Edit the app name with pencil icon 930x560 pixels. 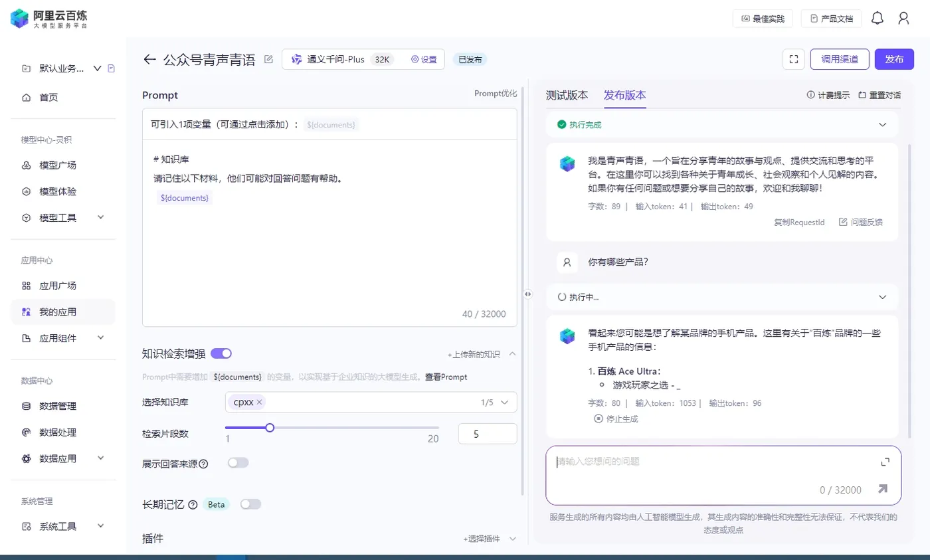268,59
